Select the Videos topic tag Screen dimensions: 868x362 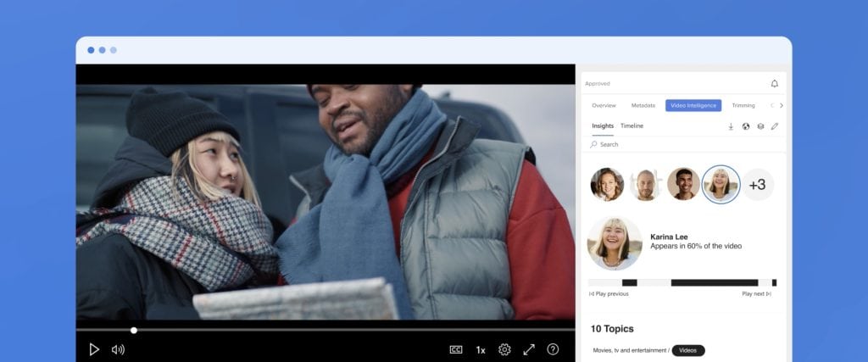(x=688, y=350)
